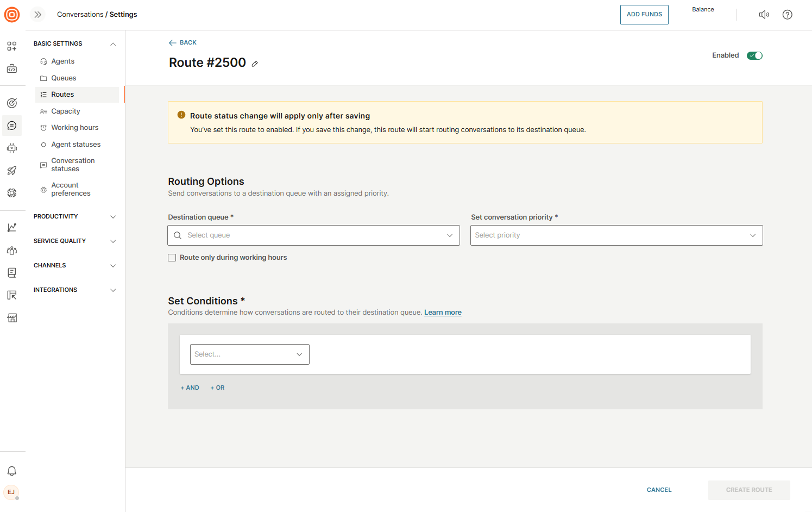Click the speaker announcements icon
The width and height of the screenshot is (812, 512).
(764, 15)
